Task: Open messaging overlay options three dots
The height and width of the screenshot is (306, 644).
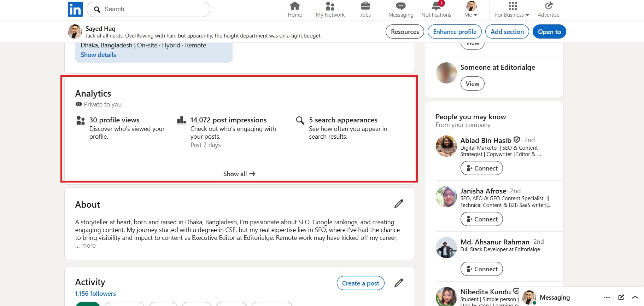Action: coord(607,298)
